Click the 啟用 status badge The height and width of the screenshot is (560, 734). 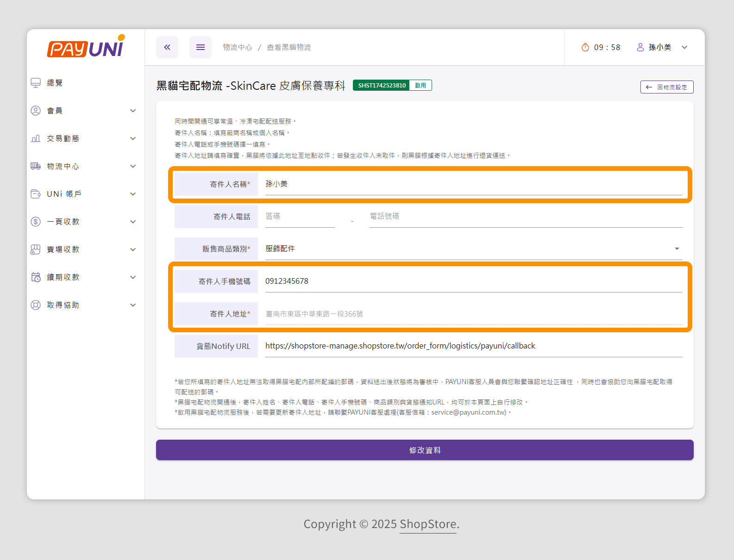[420, 85]
